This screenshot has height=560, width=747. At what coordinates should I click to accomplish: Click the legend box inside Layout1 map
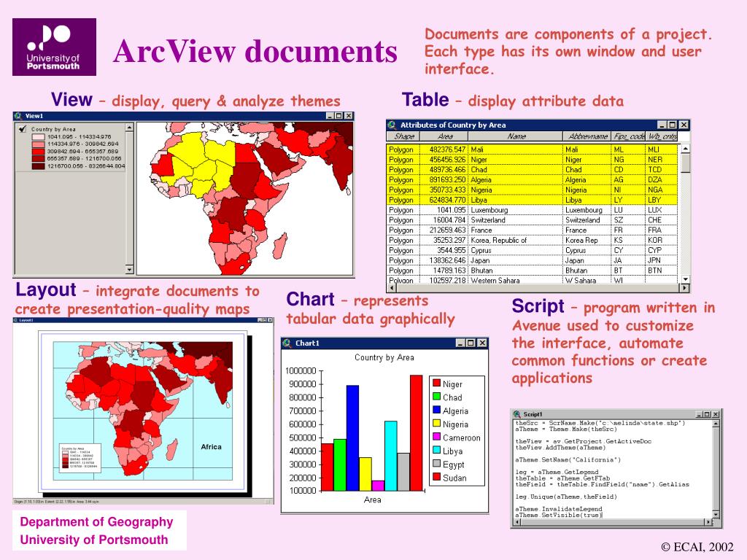pyautogui.click(x=80, y=457)
